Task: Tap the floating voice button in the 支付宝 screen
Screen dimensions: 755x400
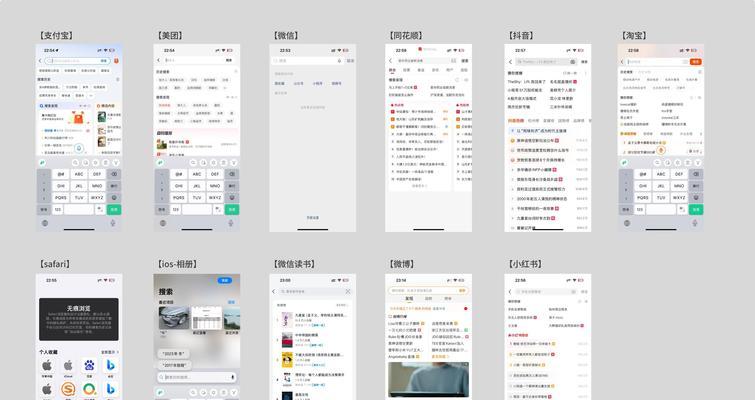Action: coord(79,149)
